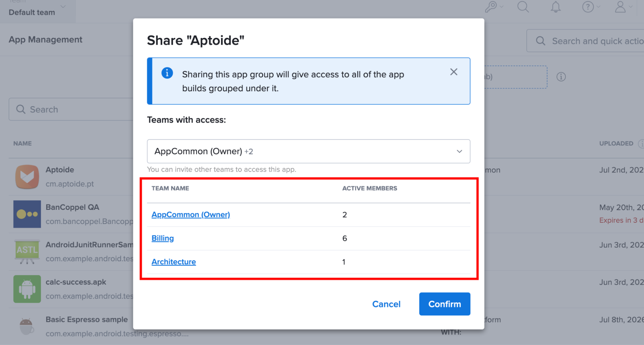The width and height of the screenshot is (644, 345).
Task: Click the +2 teams count in dropdown
Action: [x=249, y=152]
